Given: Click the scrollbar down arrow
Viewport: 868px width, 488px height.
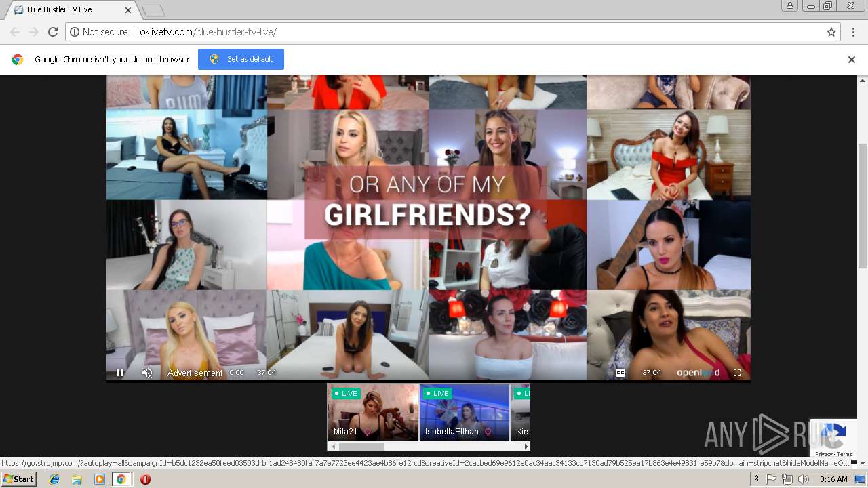Looking at the screenshot, I should 863,463.
